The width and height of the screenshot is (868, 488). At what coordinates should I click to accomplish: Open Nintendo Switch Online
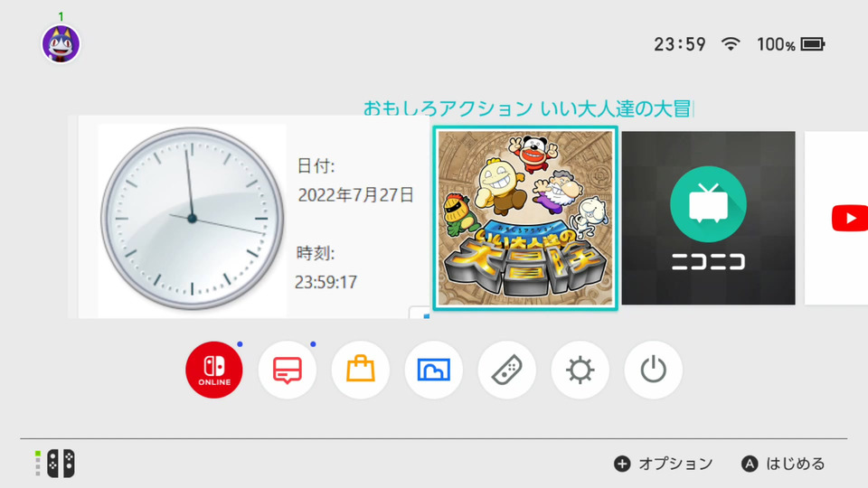click(214, 370)
